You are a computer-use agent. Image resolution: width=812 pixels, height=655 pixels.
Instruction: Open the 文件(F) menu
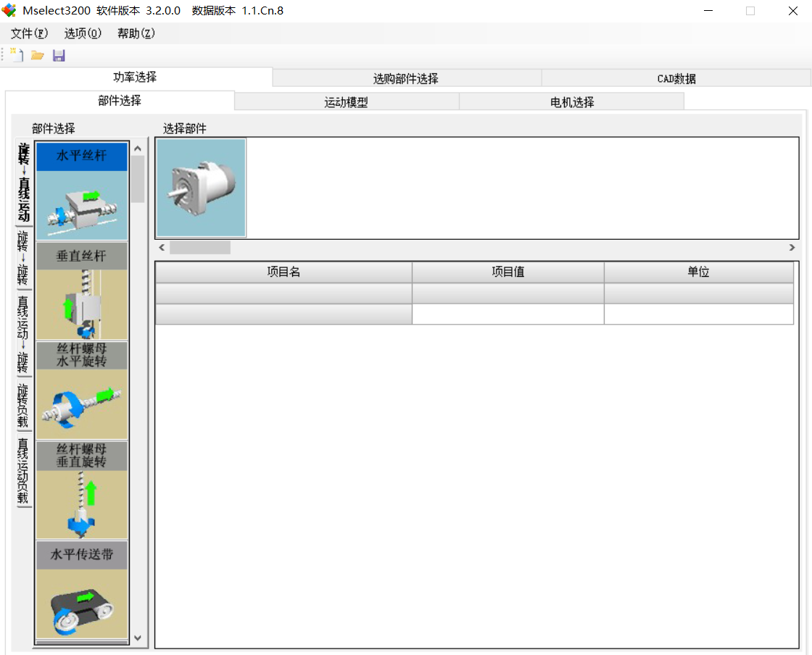pos(29,33)
